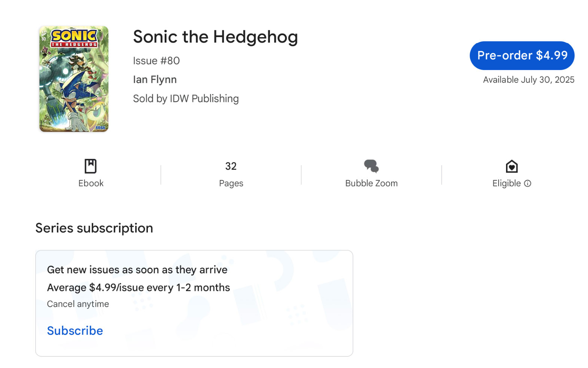Click the Available July 30, 2025 text
588x368 pixels.
[x=528, y=80]
